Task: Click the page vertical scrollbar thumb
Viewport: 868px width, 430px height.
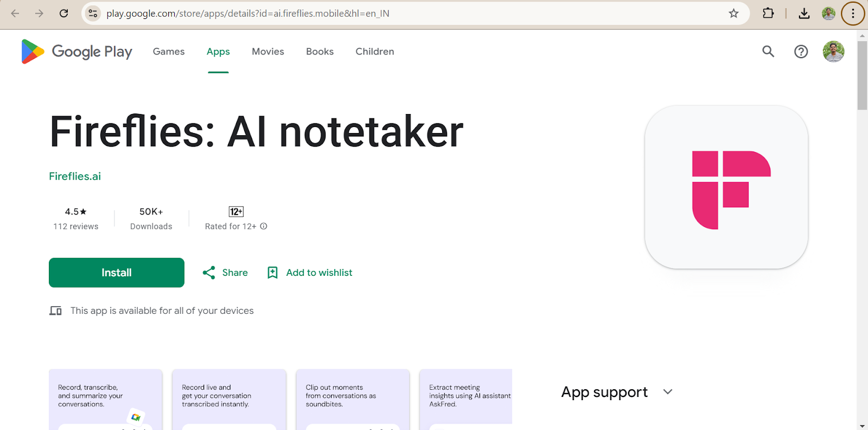Action: tap(862, 75)
